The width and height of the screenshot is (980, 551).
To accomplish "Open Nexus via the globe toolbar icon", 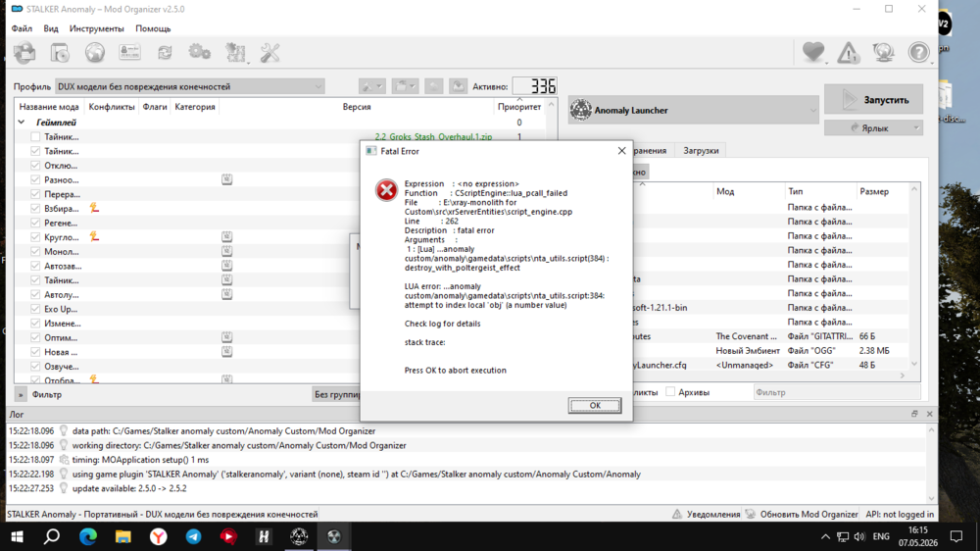I will coord(95,53).
